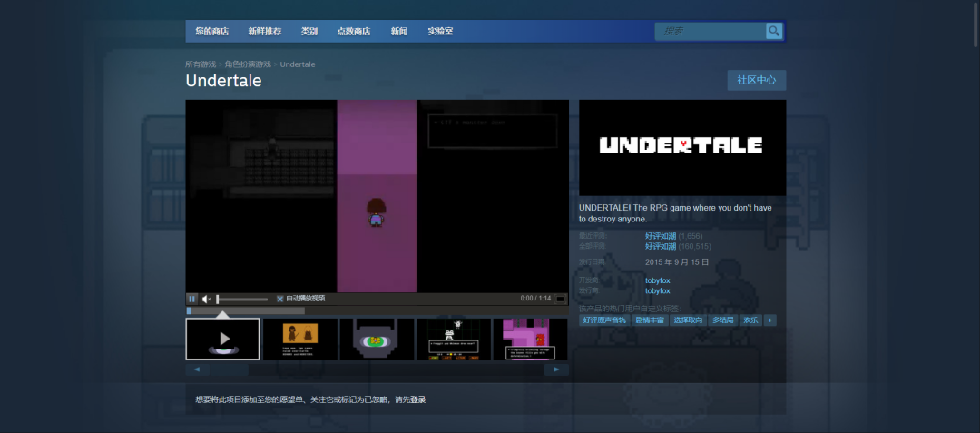Enter fullscreen with the video fullscreen icon
980x433 pixels.
tap(561, 299)
